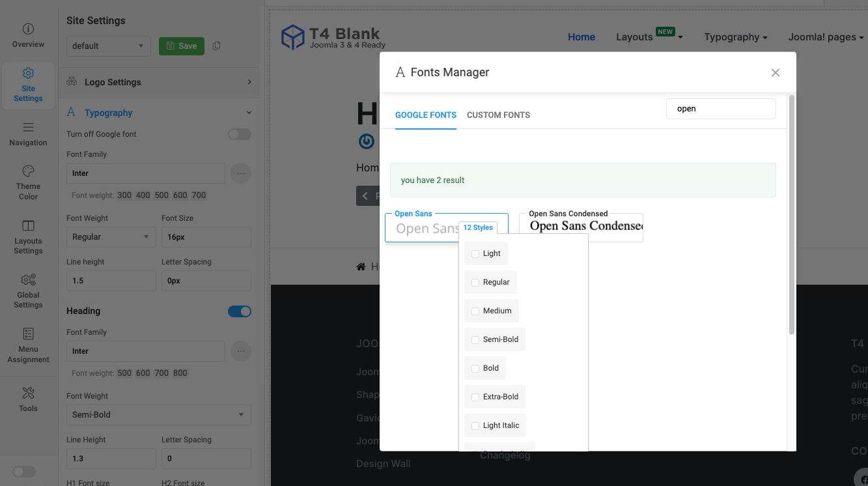Collapse the Typography section
This screenshot has height=486, width=868.
[x=159, y=113]
